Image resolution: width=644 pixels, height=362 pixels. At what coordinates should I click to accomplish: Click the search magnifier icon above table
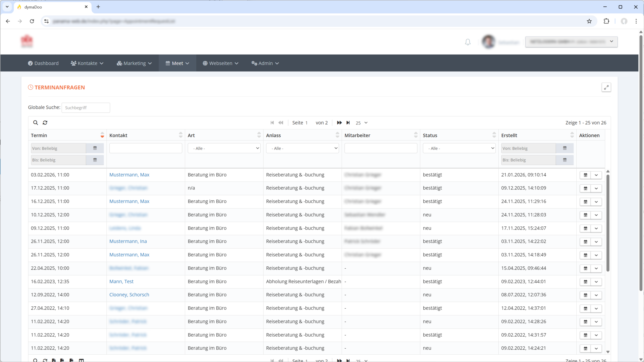35,123
